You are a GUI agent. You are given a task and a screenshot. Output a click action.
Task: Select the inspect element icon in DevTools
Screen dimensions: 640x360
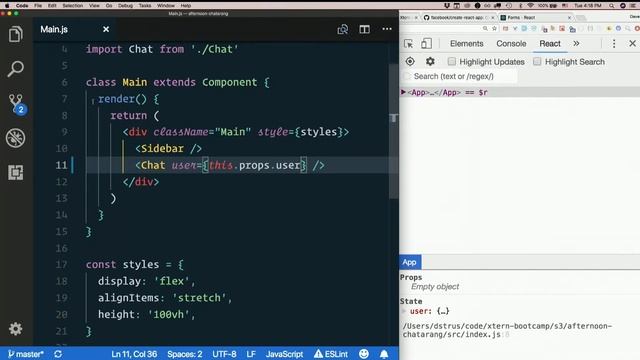pyautogui.click(x=408, y=44)
